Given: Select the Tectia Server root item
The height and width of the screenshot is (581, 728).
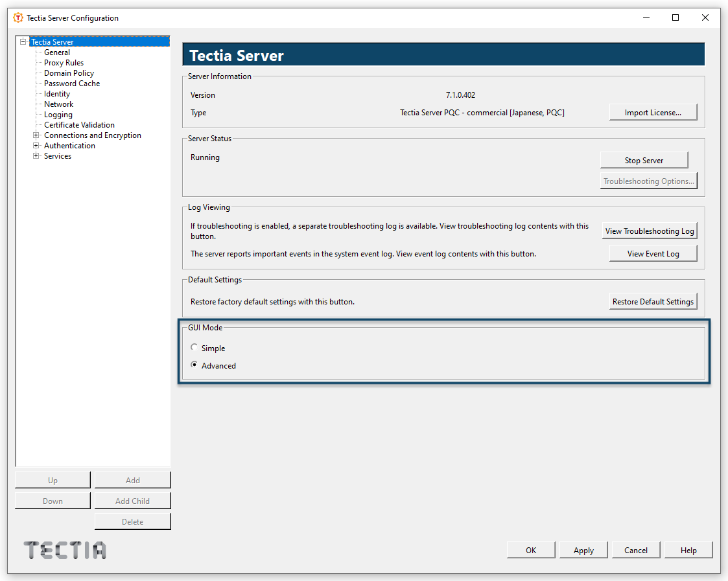Looking at the screenshot, I should click(x=100, y=41).
